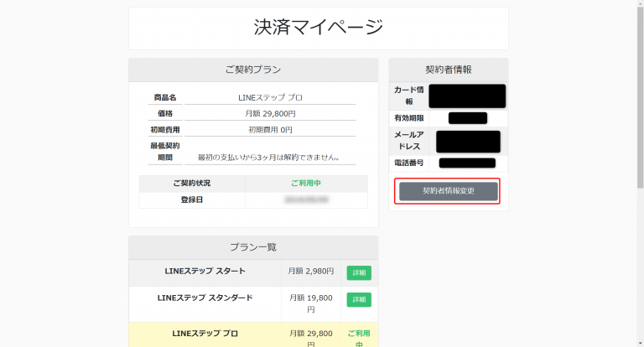The width and height of the screenshot is (644, 347).
Task: Click the 有効期限 label
Action: [x=409, y=118]
